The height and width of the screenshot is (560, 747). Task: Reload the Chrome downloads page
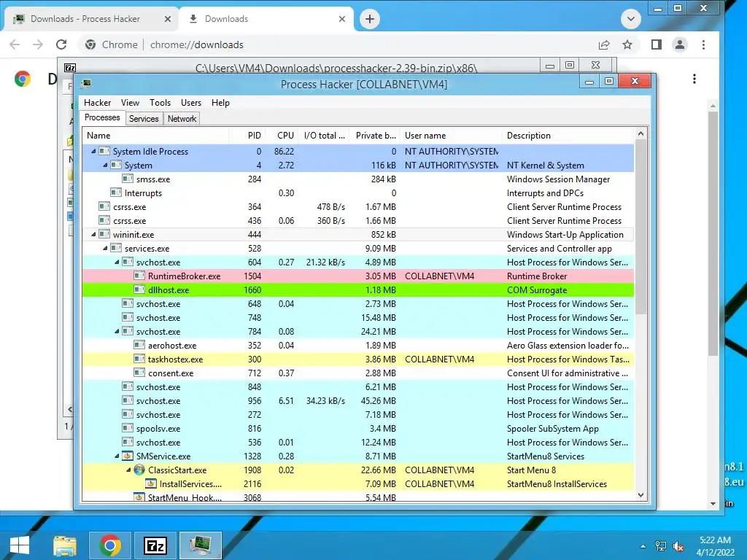[61, 44]
